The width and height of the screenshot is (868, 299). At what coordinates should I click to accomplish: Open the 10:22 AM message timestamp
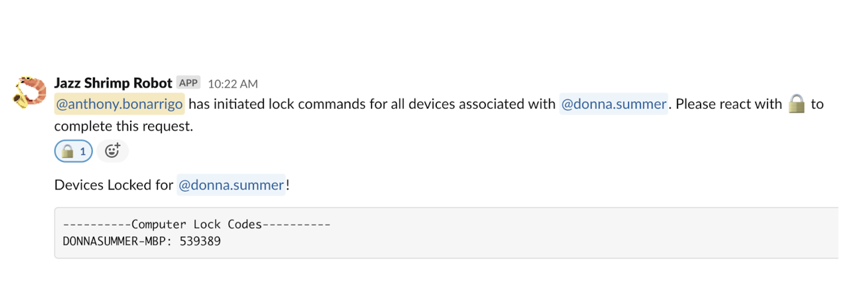click(x=233, y=84)
